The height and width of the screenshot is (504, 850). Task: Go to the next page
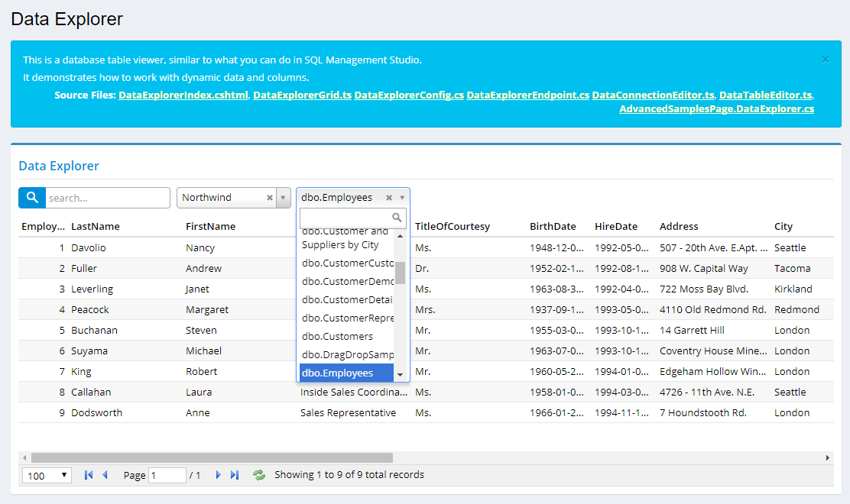point(218,475)
